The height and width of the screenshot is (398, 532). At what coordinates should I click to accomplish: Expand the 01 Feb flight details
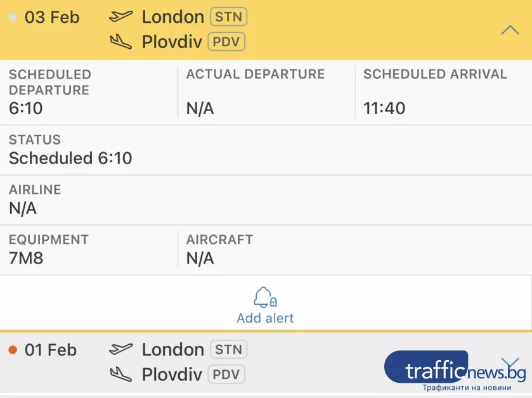coord(510,363)
